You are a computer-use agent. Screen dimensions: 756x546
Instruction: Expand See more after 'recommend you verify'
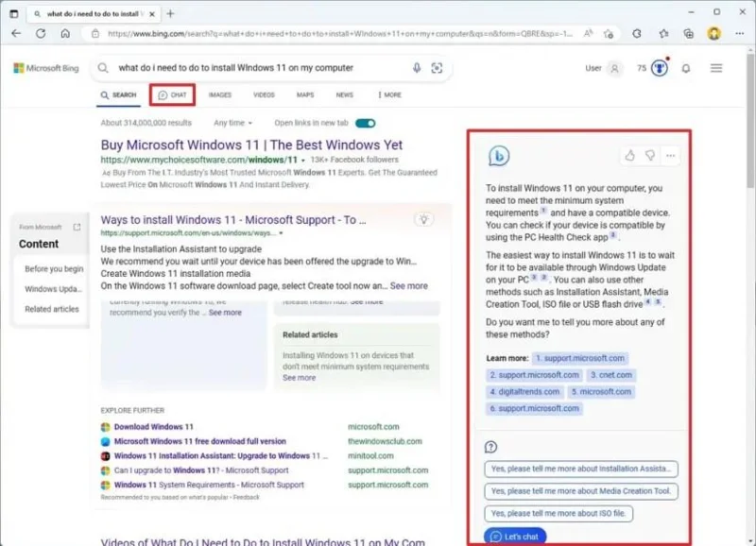225,313
